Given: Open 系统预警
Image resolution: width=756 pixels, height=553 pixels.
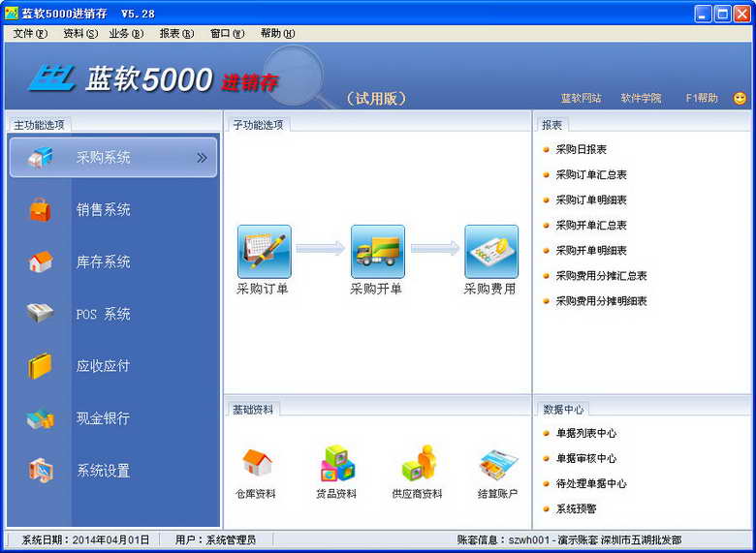Looking at the screenshot, I should coord(576,508).
